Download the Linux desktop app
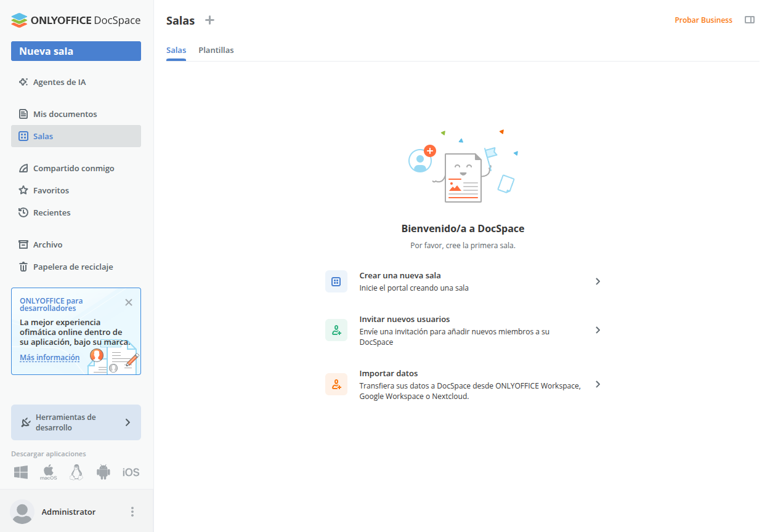This screenshot has width=770, height=532. pyautogui.click(x=76, y=472)
